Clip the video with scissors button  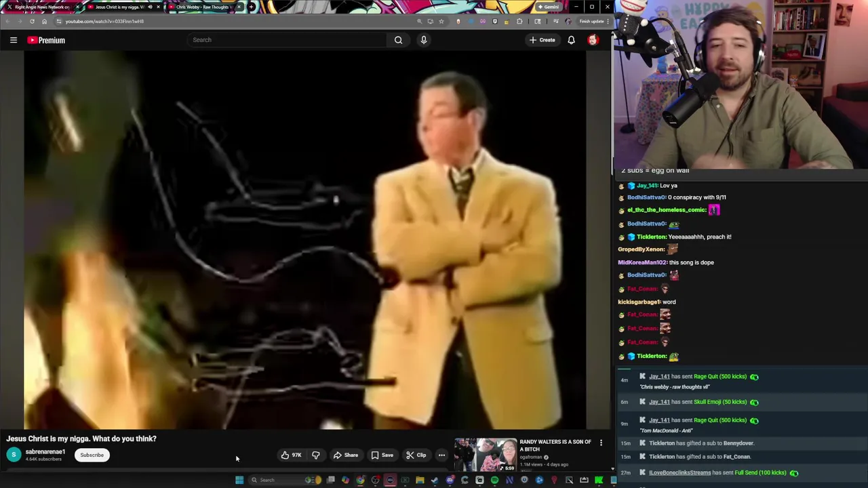click(416, 455)
